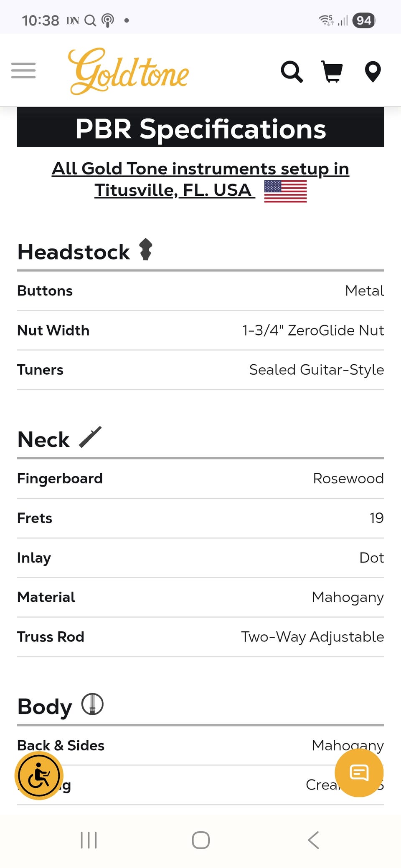Tap the Gold Tone logo
The width and height of the screenshot is (401, 868).
(x=128, y=71)
